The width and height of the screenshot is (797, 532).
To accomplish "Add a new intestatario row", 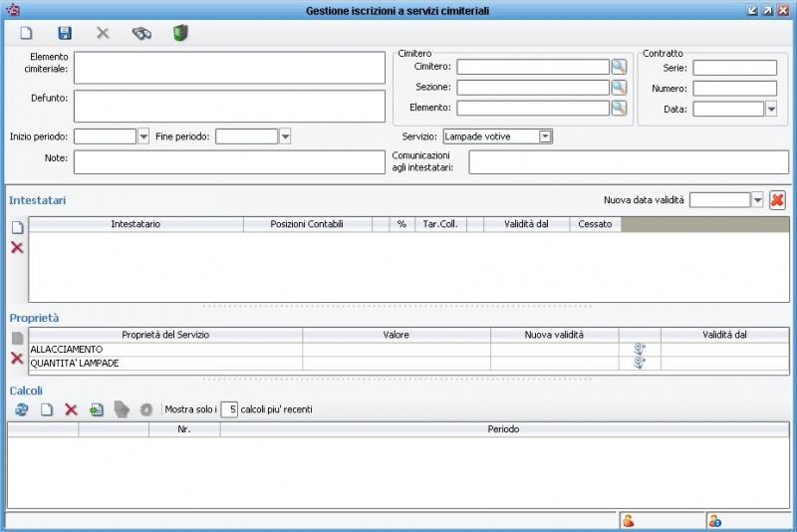I will pyautogui.click(x=17, y=227).
